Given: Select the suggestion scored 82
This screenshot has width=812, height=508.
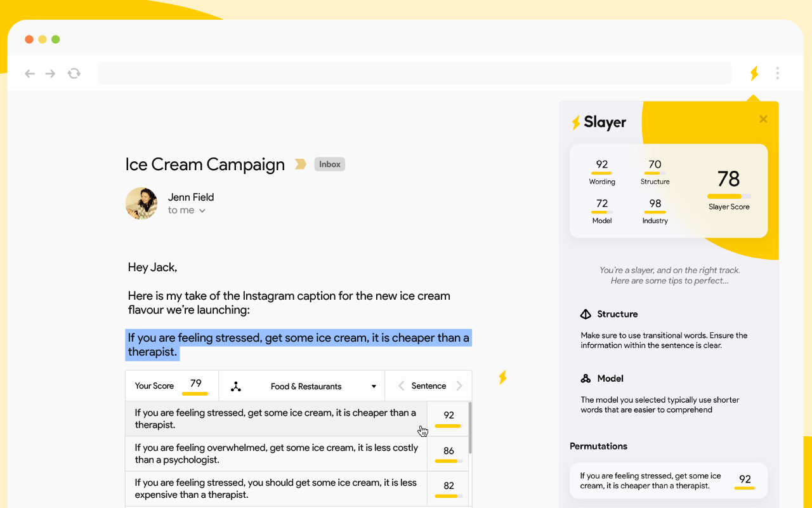Looking at the screenshot, I should point(276,488).
